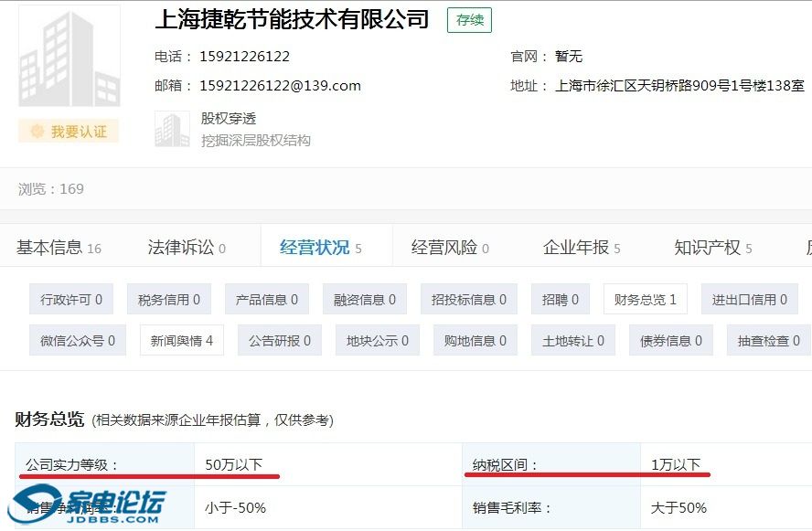Click the email address 15921226122@139.com

280,86
